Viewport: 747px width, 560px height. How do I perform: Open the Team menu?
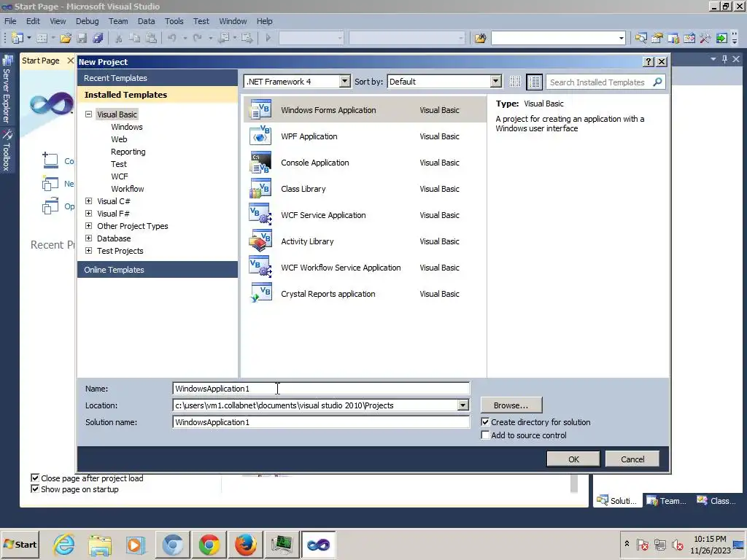(x=118, y=21)
